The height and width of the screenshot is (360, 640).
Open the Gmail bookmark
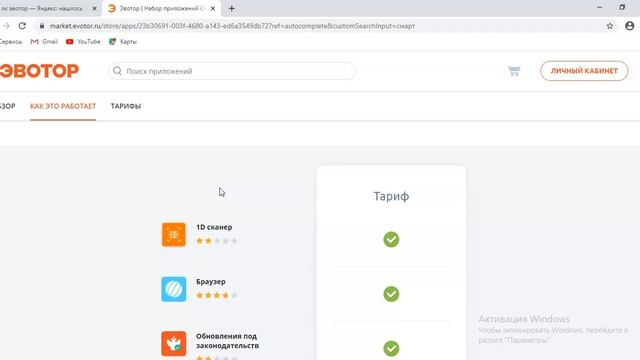tap(44, 42)
